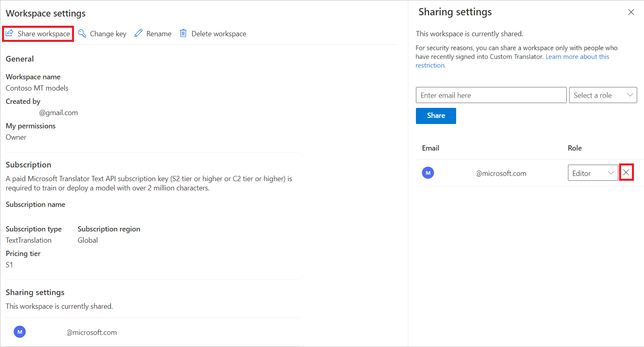
Task: Click the Rename label
Action: [x=159, y=34]
